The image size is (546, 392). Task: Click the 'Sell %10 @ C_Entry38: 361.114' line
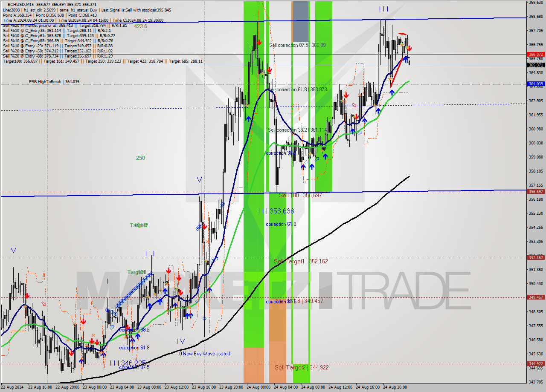click(x=57, y=30)
